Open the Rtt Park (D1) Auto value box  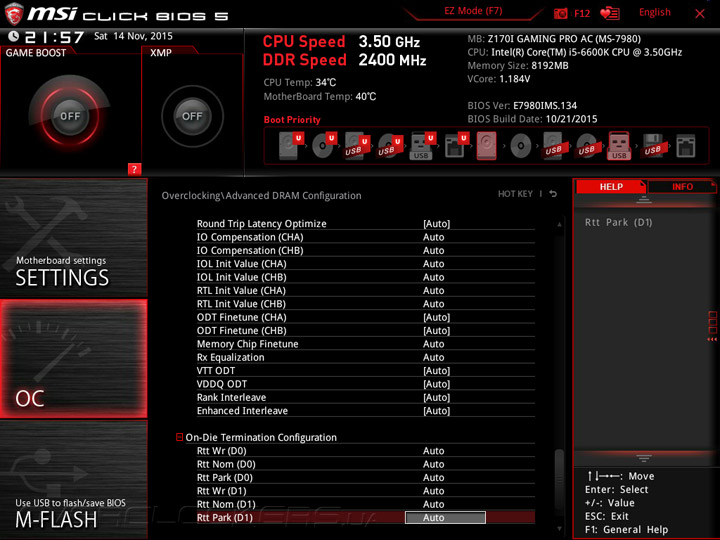click(445, 518)
